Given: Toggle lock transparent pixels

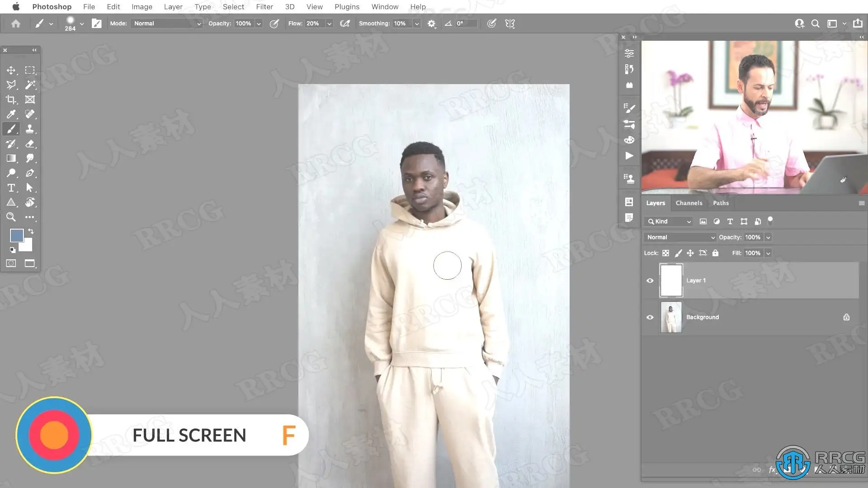Looking at the screenshot, I should (x=665, y=253).
